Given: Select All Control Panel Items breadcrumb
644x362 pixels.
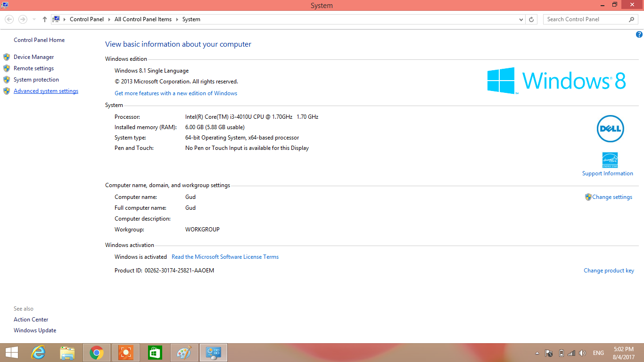Looking at the screenshot, I should 143,19.
